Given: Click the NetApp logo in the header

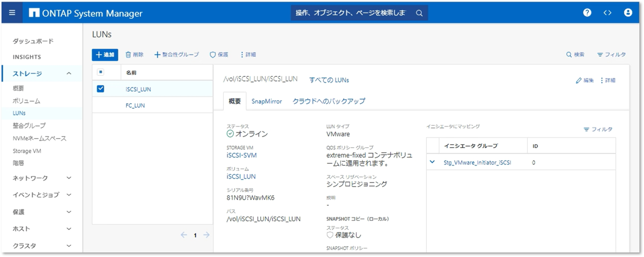Looking at the screenshot, I should pos(34,13).
